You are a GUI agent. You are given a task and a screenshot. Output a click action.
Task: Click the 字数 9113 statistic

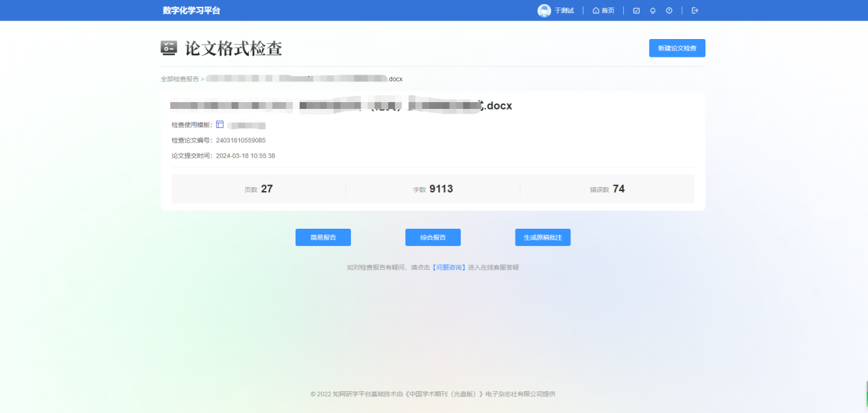coord(433,189)
